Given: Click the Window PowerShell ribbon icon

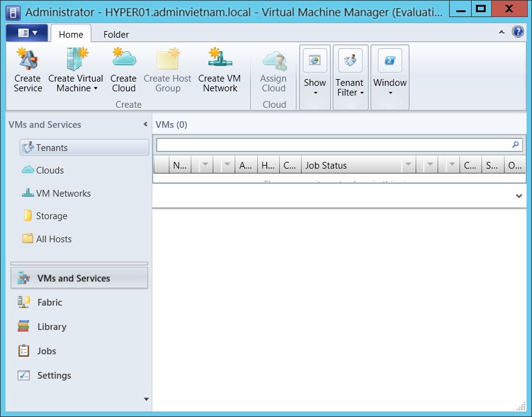Looking at the screenshot, I should click(390, 60).
